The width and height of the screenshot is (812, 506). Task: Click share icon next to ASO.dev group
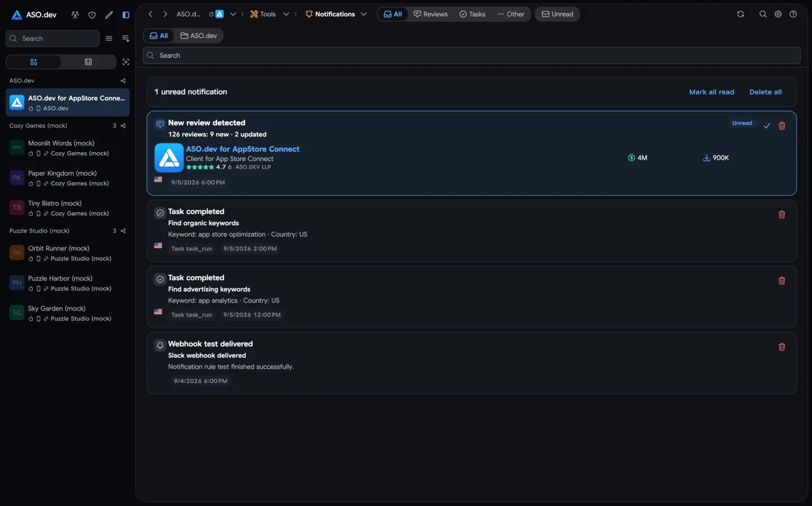(x=123, y=81)
